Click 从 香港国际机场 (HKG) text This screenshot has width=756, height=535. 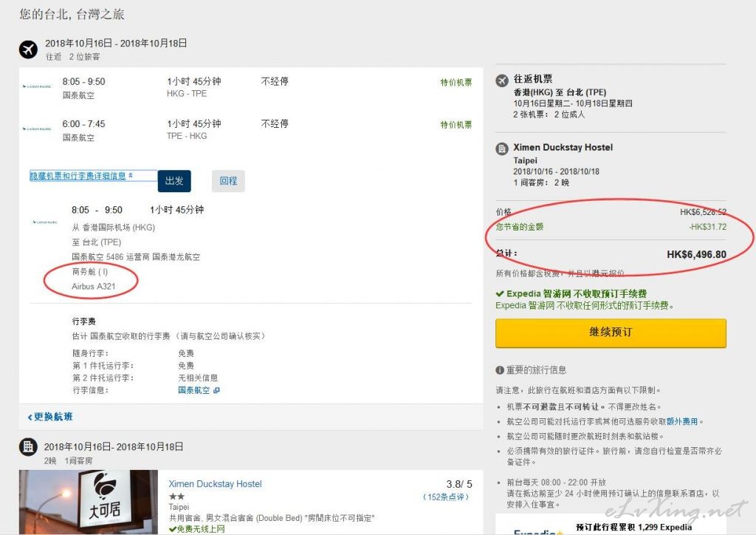click(x=113, y=227)
